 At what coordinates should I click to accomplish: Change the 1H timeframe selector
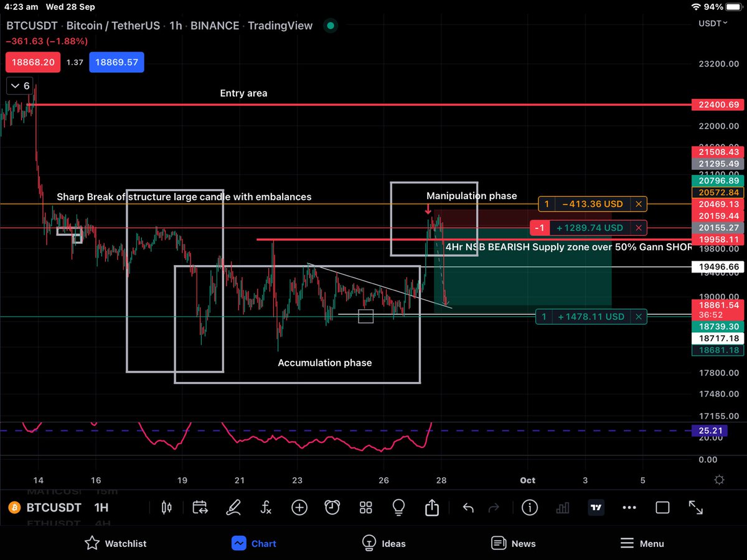(x=101, y=508)
